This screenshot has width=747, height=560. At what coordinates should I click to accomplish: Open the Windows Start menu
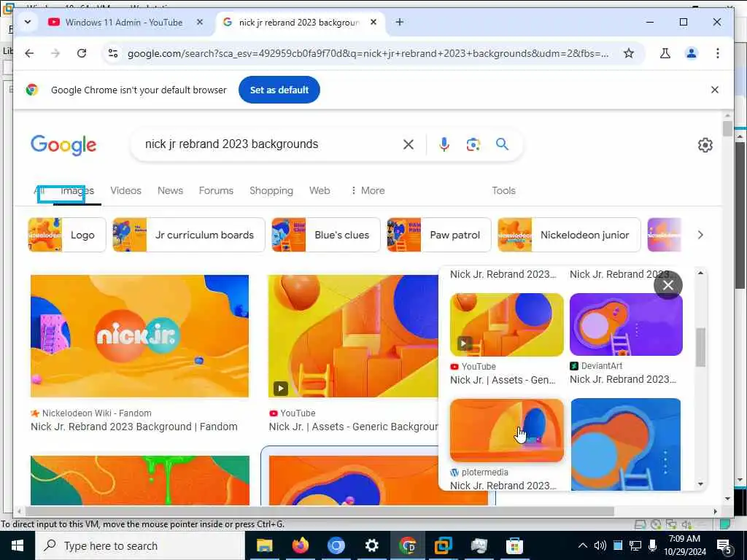[x=18, y=545]
